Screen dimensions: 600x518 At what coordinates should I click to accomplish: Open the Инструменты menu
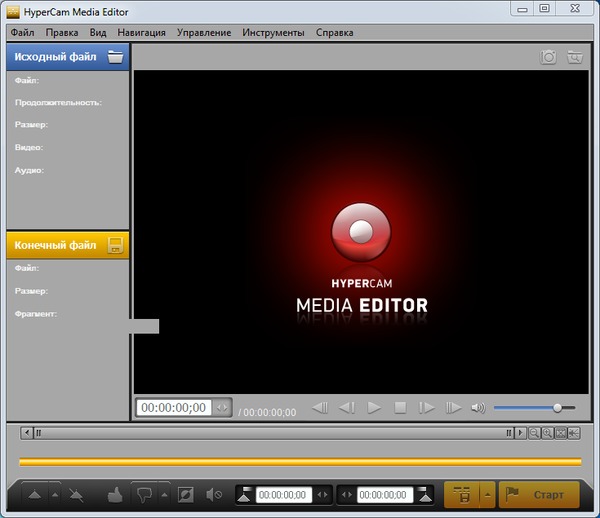tap(273, 33)
